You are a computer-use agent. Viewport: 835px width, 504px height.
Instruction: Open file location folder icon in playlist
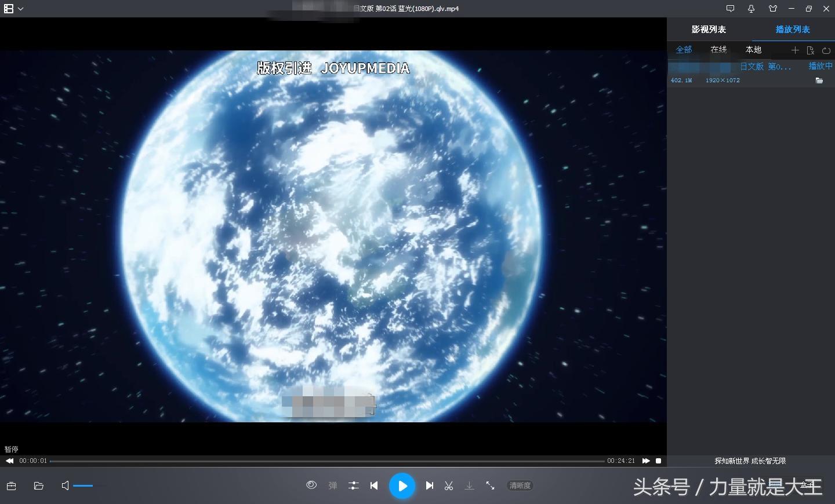tap(819, 81)
